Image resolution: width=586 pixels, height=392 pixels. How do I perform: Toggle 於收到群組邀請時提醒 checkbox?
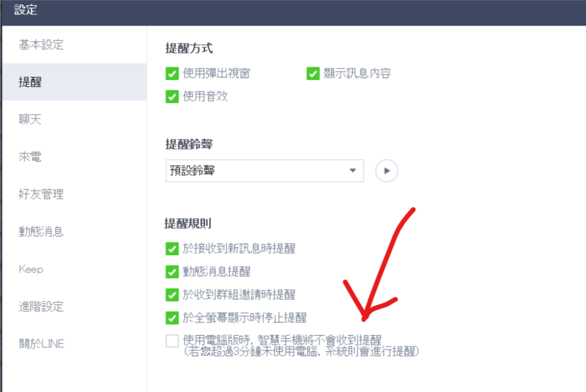(172, 295)
